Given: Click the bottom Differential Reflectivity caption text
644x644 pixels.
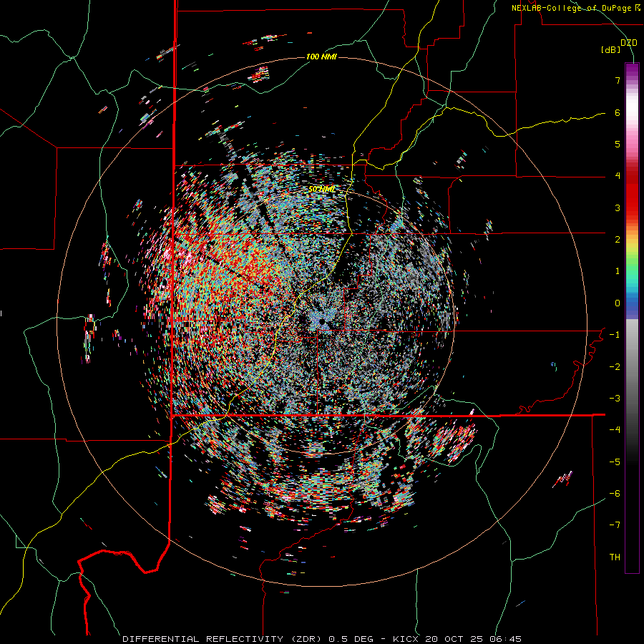Looking at the screenshot, I should pos(322,639).
